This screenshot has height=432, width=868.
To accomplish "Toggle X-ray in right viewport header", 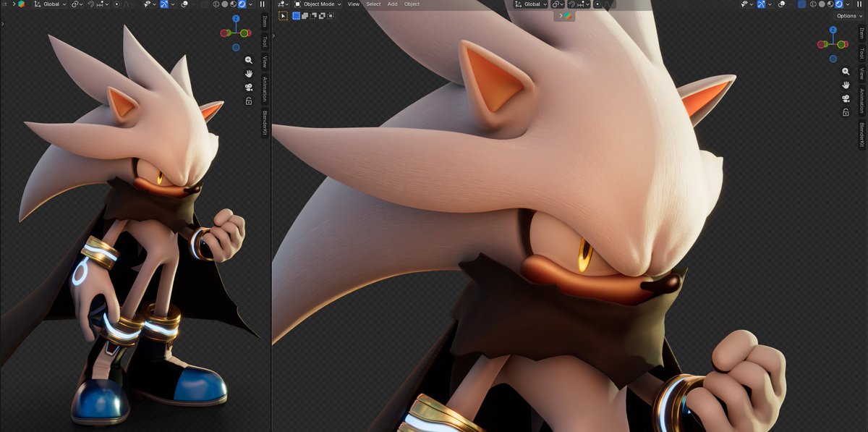I will (801, 4).
